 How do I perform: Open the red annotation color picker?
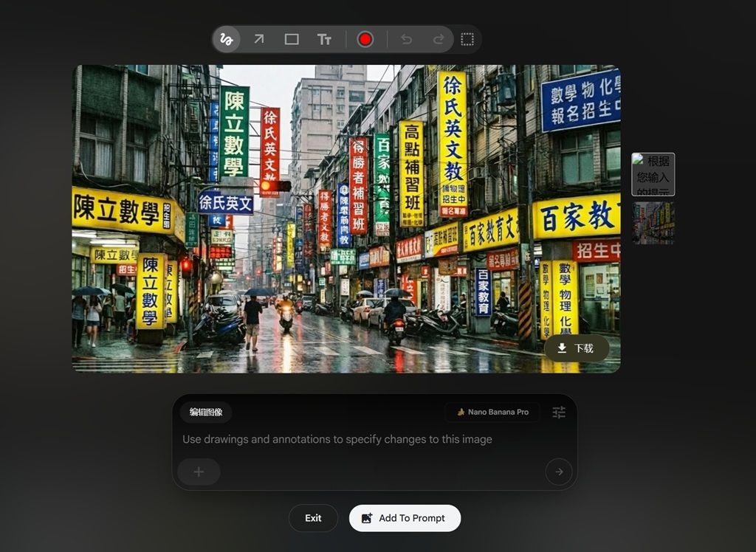pos(365,39)
